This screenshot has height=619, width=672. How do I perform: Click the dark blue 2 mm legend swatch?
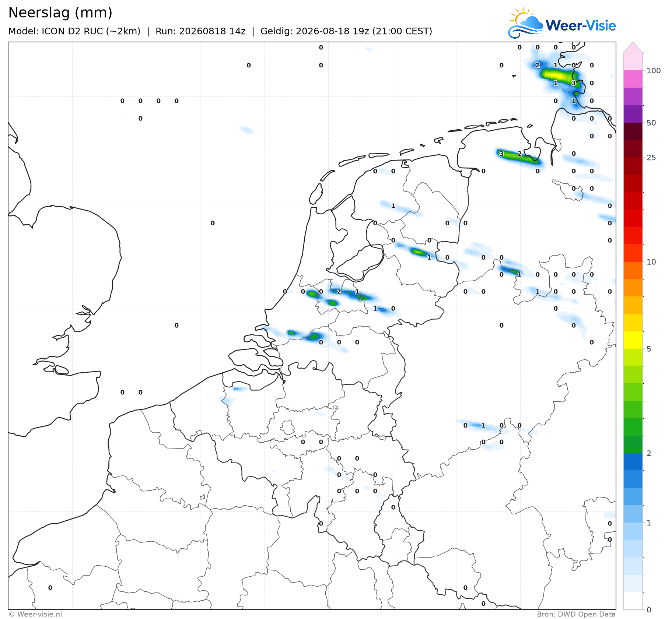pyautogui.click(x=633, y=461)
